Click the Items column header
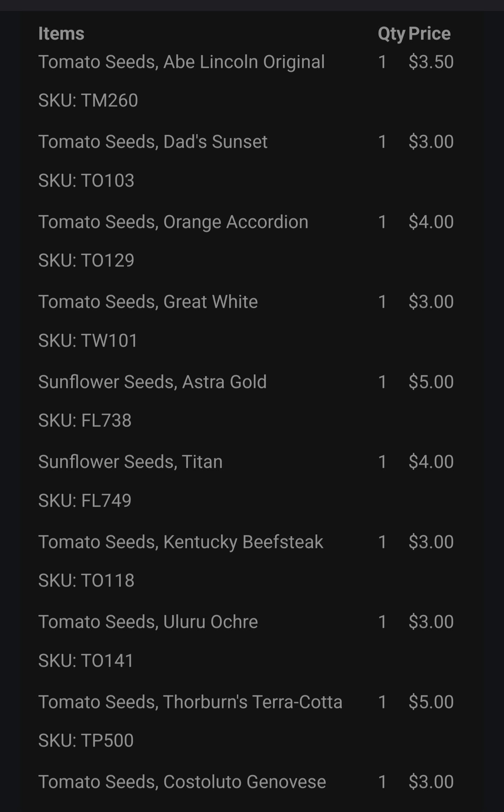The width and height of the screenshot is (504, 812). pyautogui.click(x=61, y=34)
